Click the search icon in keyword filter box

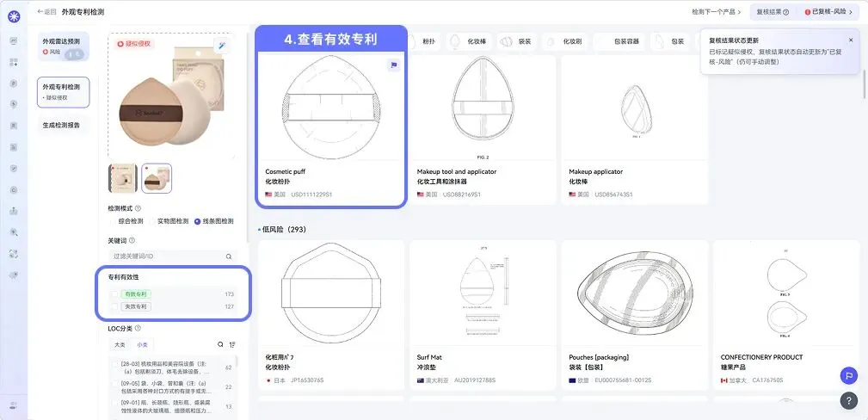pyautogui.click(x=229, y=256)
